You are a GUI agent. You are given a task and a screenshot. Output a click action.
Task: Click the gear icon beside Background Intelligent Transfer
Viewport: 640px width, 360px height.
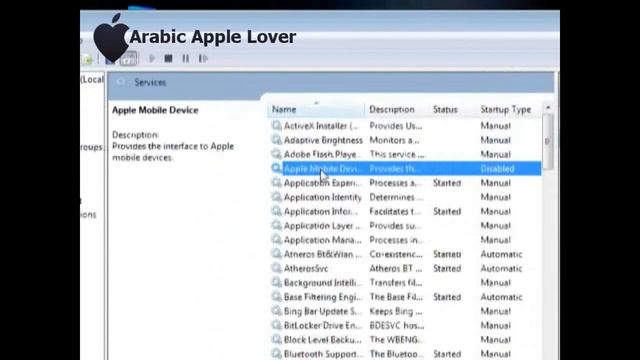tap(276, 282)
